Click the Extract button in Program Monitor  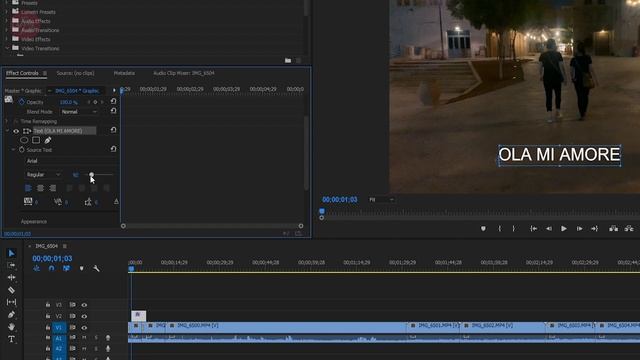pyautogui.click(x=629, y=229)
